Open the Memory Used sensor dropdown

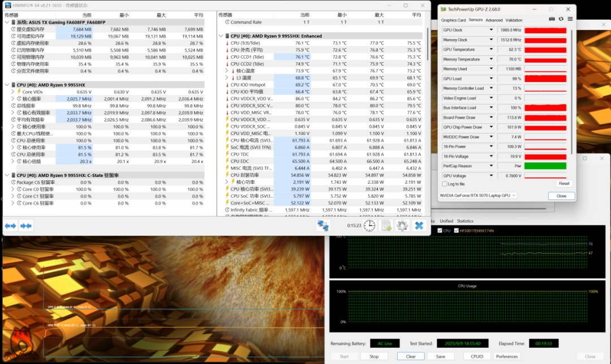pos(491,69)
